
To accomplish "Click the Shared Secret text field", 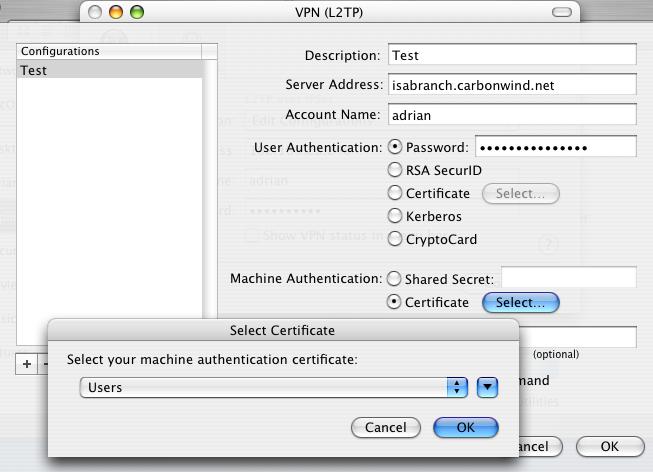I will click(x=568, y=278).
